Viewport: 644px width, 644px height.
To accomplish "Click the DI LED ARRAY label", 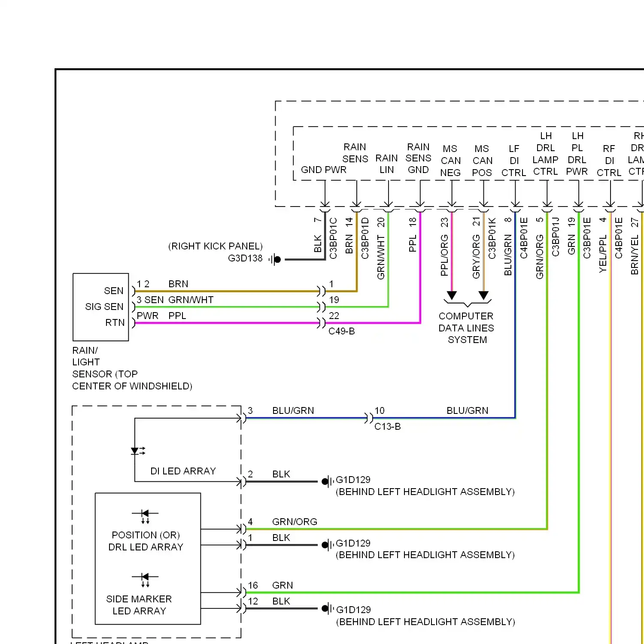I will click(183, 471).
